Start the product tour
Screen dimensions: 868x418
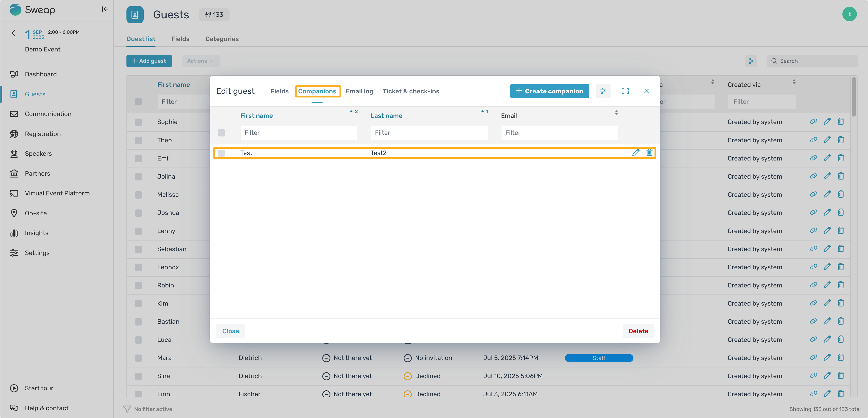coord(39,388)
